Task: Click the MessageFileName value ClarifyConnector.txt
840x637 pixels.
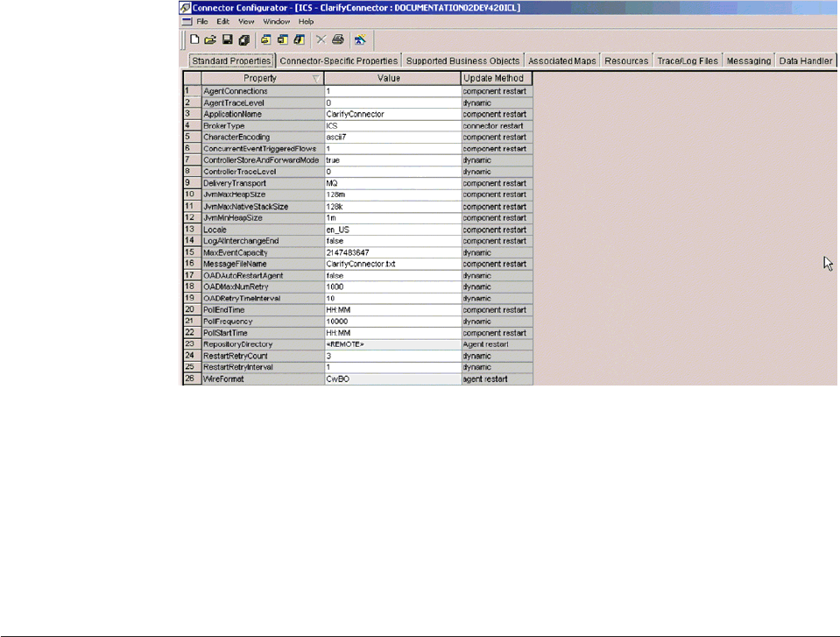Action: point(392,264)
